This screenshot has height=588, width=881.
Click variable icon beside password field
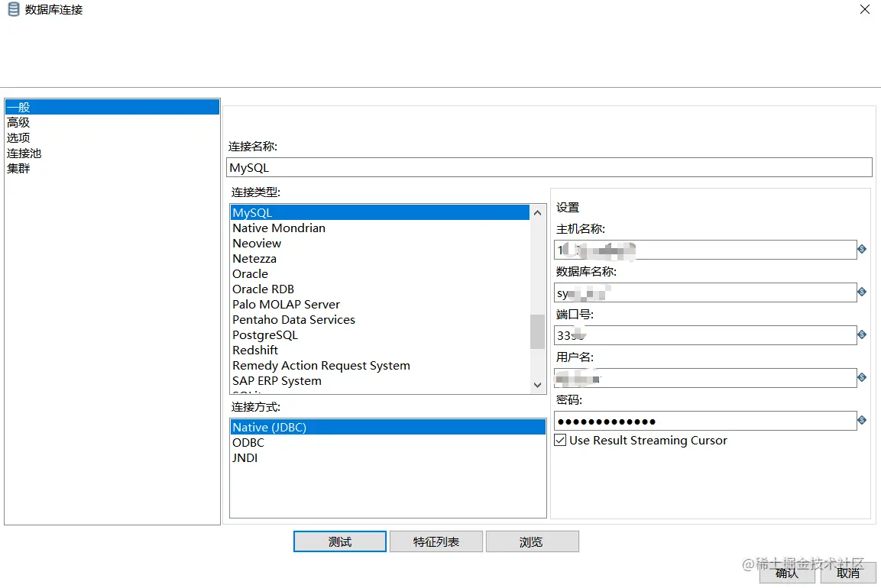click(x=862, y=420)
